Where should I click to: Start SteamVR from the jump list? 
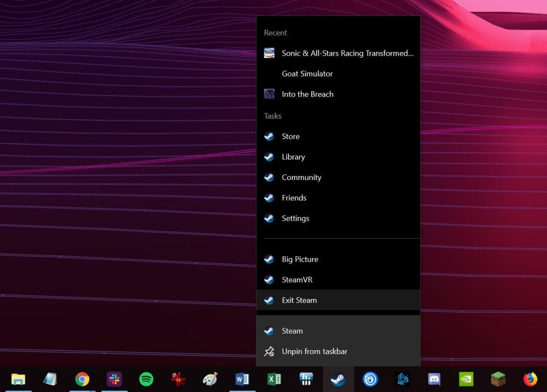[x=338, y=280]
